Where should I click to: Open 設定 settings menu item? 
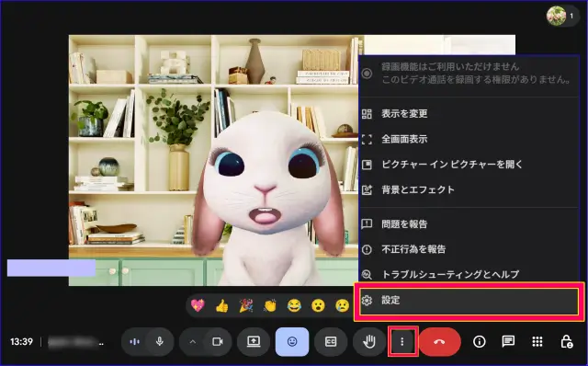click(469, 301)
